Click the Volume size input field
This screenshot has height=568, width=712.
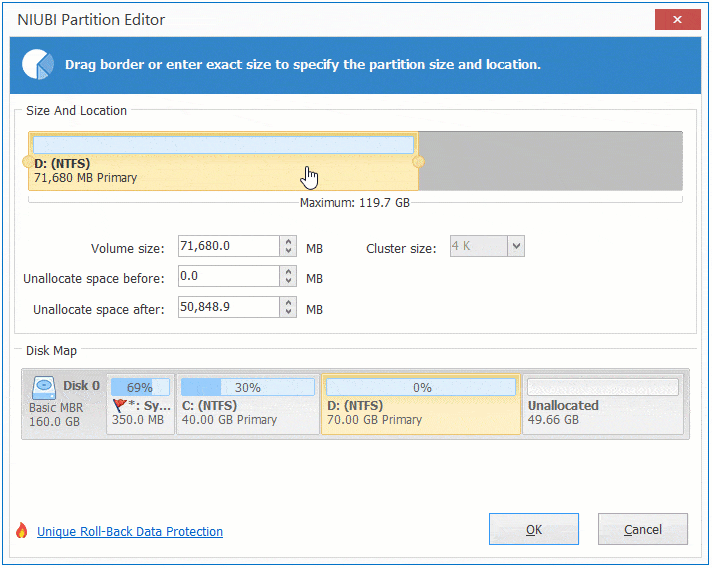228,246
